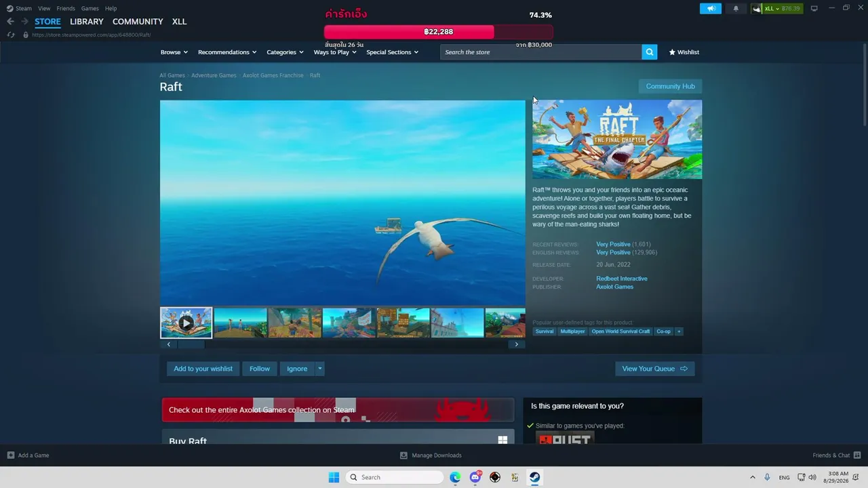Expand the Browse dropdown
Screen dimensions: 868x488
pyautogui.click(x=174, y=52)
